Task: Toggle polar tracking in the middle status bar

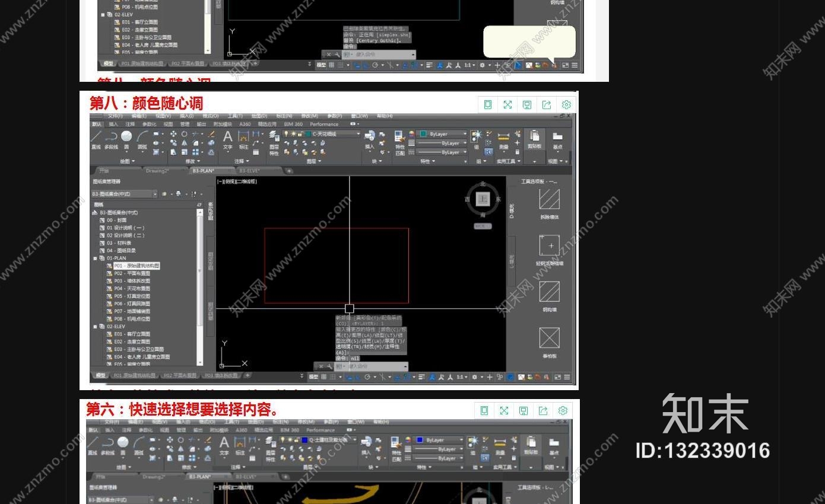Action: [367, 377]
